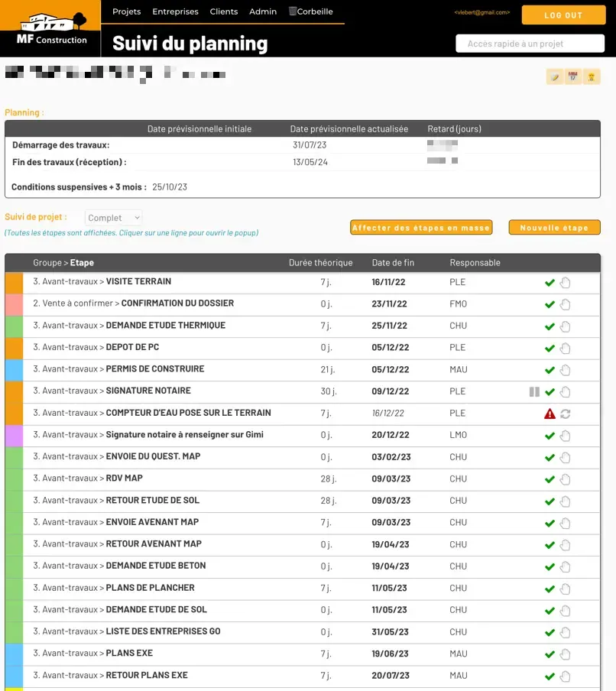Click Affecter des étapes en masse button
The height and width of the screenshot is (691, 616).
click(x=421, y=227)
